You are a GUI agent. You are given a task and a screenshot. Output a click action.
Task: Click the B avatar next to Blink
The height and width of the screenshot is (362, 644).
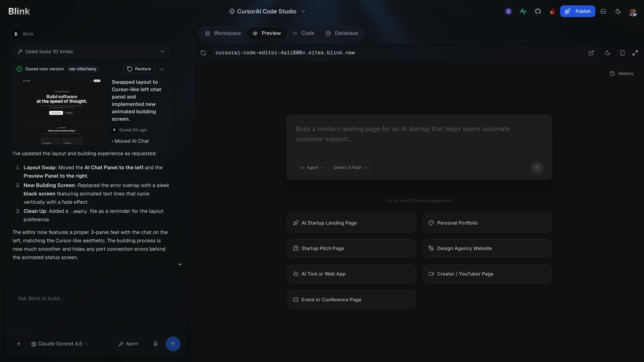coord(16,34)
